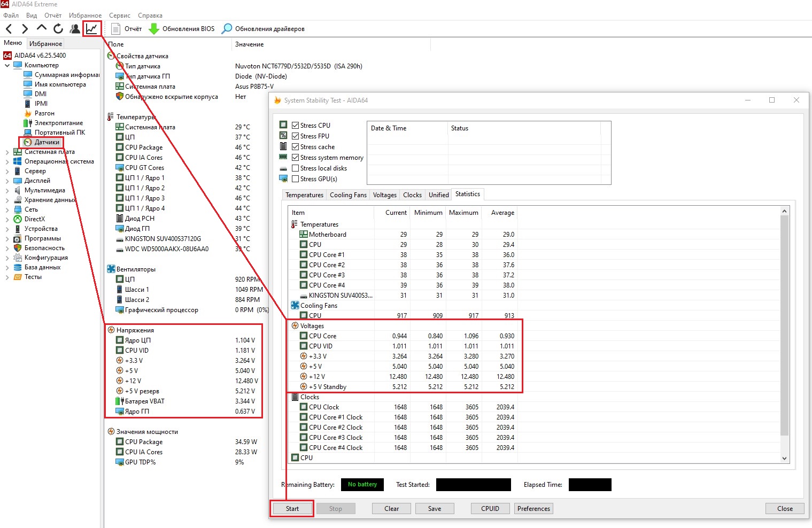Expand the Системная плата node
Screen dimensions: 812x528
(7, 152)
